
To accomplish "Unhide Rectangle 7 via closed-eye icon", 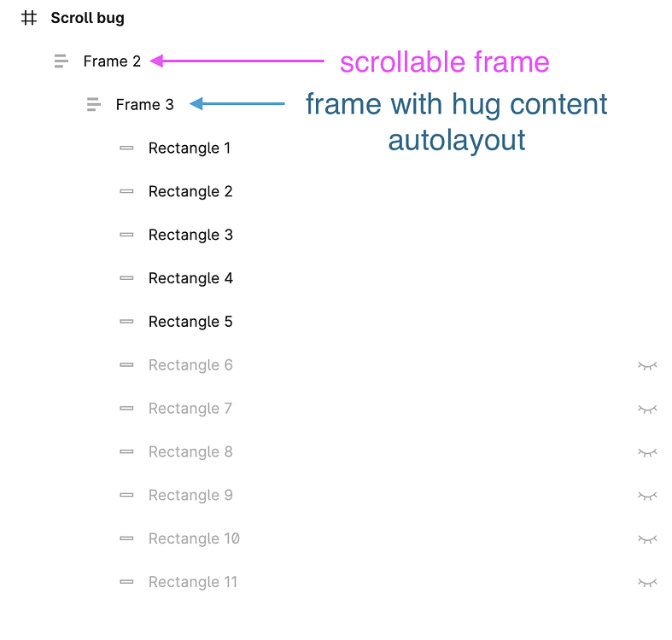I will tap(647, 409).
